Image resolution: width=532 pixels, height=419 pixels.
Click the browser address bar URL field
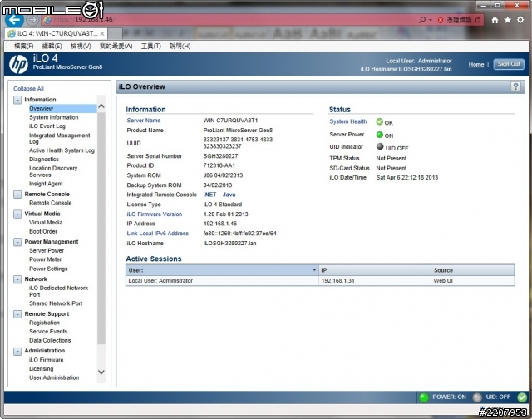pyautogui.click(x=231, y=20)
